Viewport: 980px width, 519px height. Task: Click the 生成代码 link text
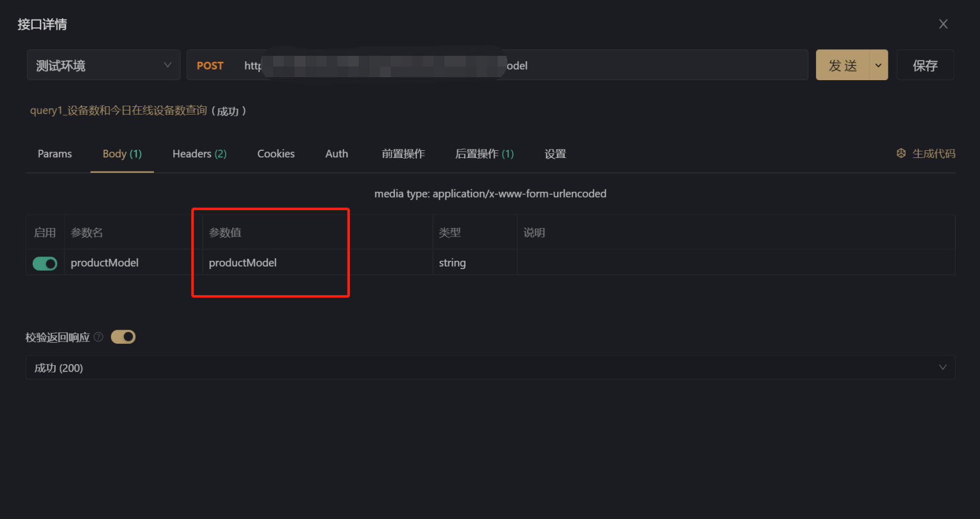click(934, 154)
